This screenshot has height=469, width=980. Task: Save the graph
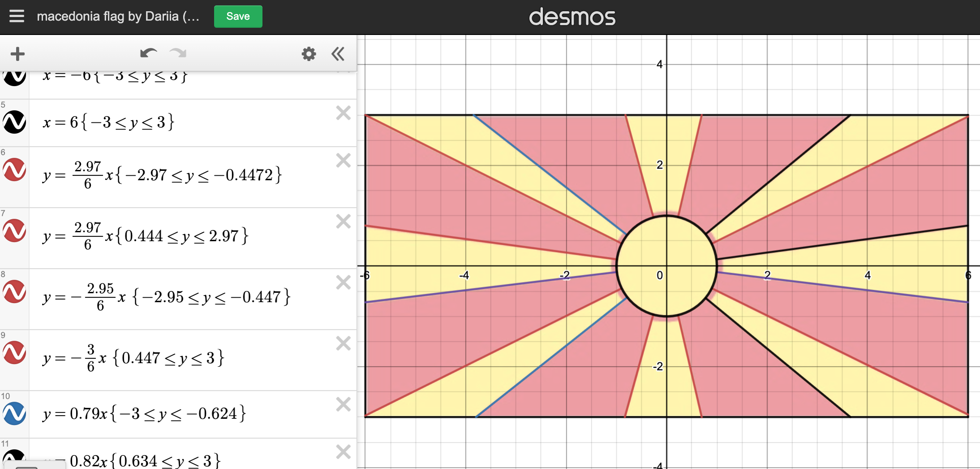coord(238,16)
